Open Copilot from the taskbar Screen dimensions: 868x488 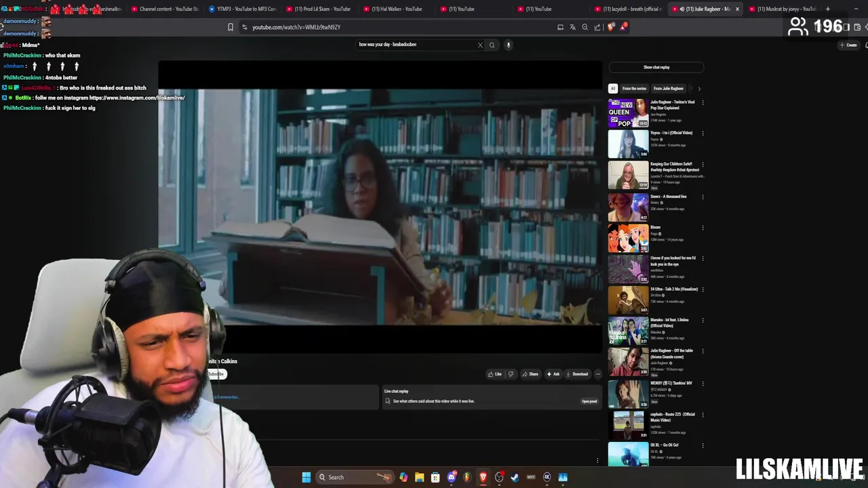click(403, 477)
